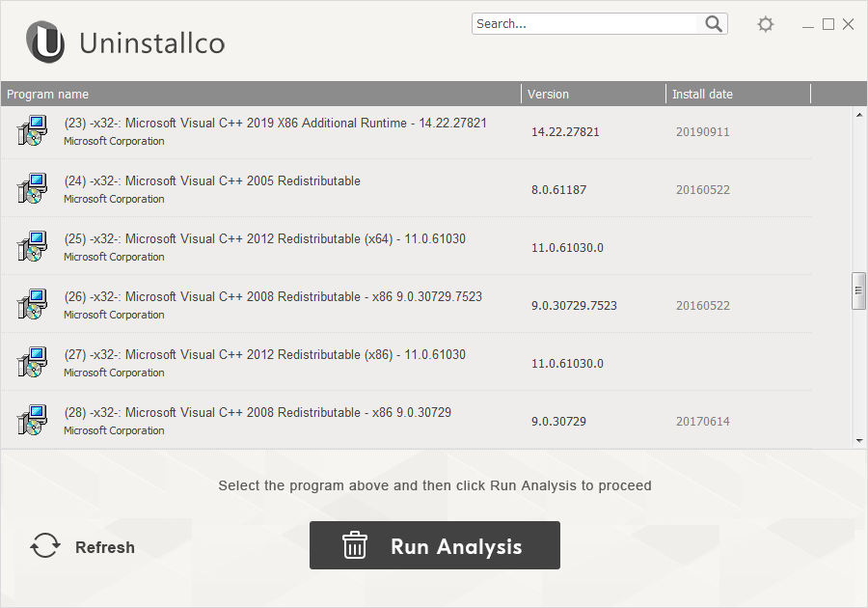Select (24) Microsoft Visual C++ 2005 Redistributable
868x608 pixels.
406,188
